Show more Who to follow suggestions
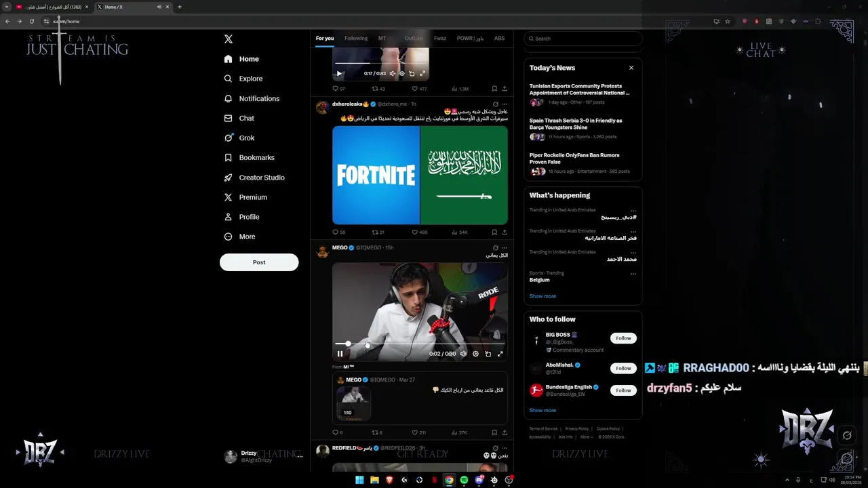 (542, 410)
